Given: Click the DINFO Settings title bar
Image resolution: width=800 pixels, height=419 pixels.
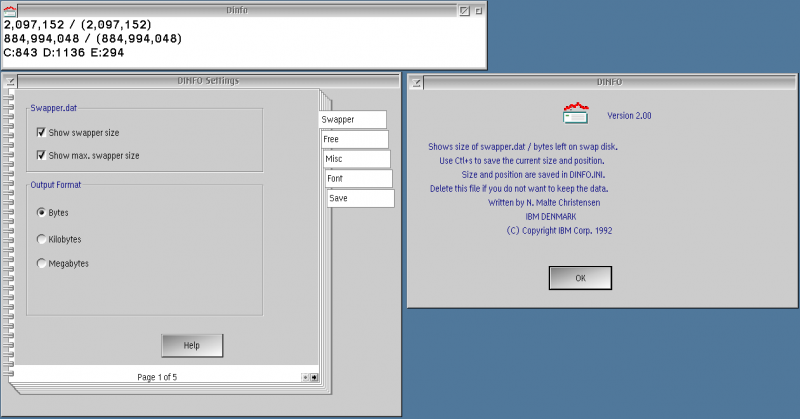Looking at the screenshot, I should click(x=208, y=81).
